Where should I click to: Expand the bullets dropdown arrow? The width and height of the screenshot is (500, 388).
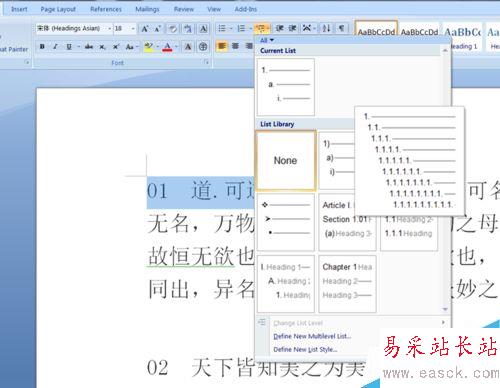click(231, 29)
